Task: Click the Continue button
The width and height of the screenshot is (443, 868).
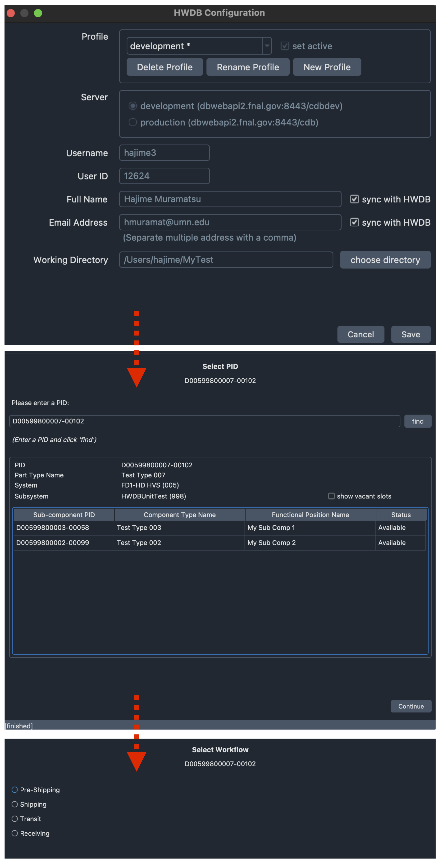Action: tap(411, 706)
